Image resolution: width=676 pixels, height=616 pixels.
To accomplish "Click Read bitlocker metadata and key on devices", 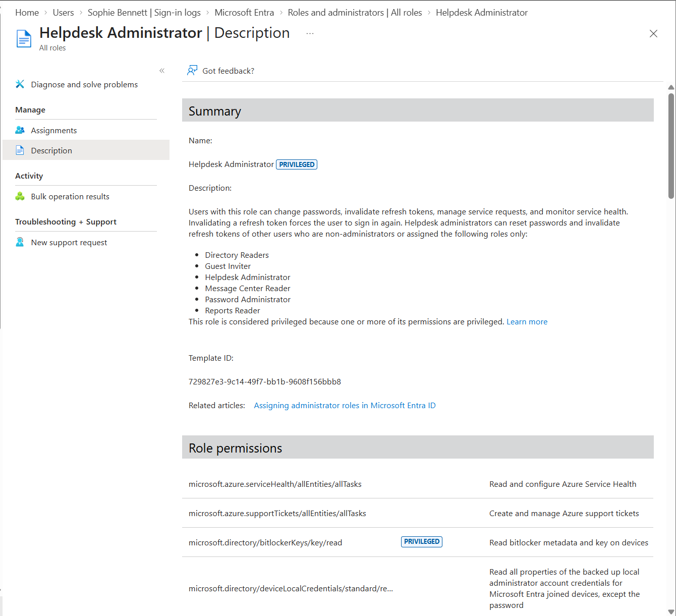I will point(569,542).
